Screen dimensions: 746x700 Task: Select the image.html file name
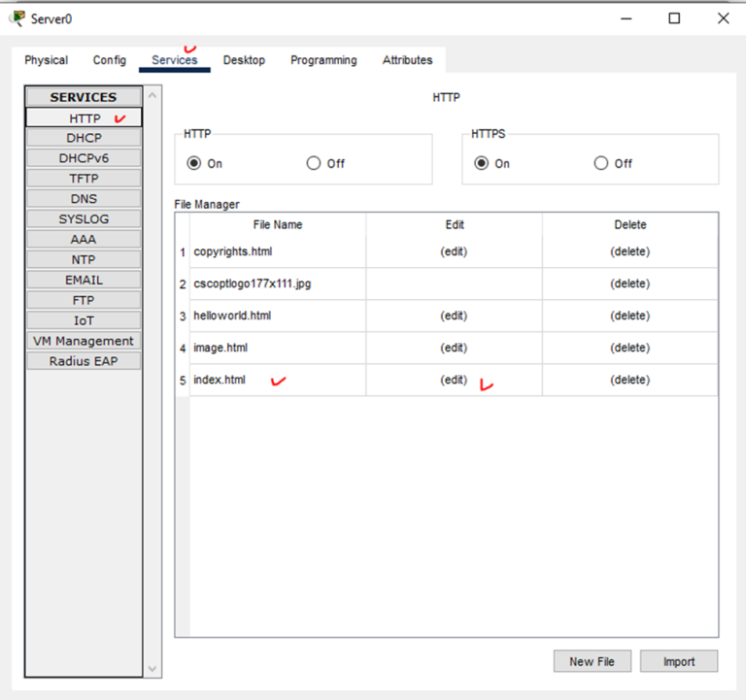pyautogui.click(x=220, y=348)
